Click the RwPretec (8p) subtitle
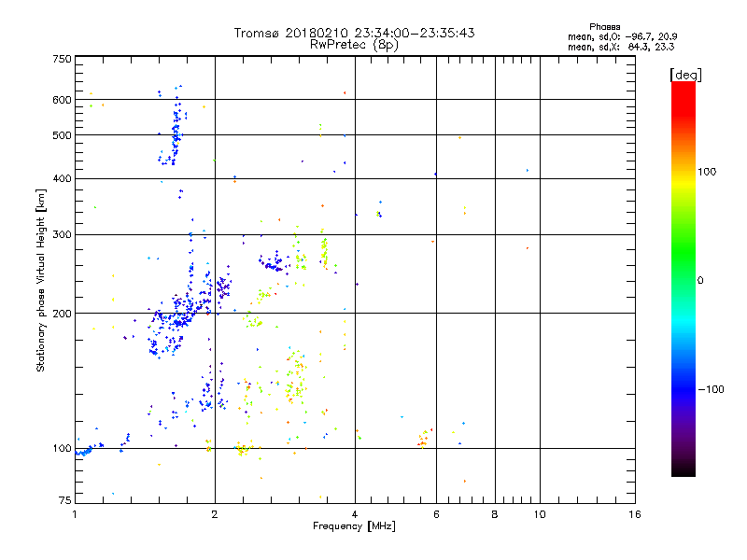 [354, 45]
